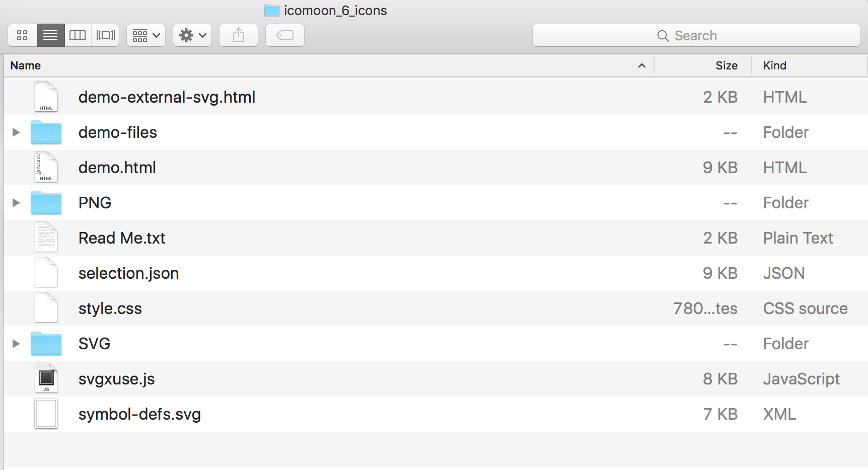Sort by the Size column header

tap(726, 65)
